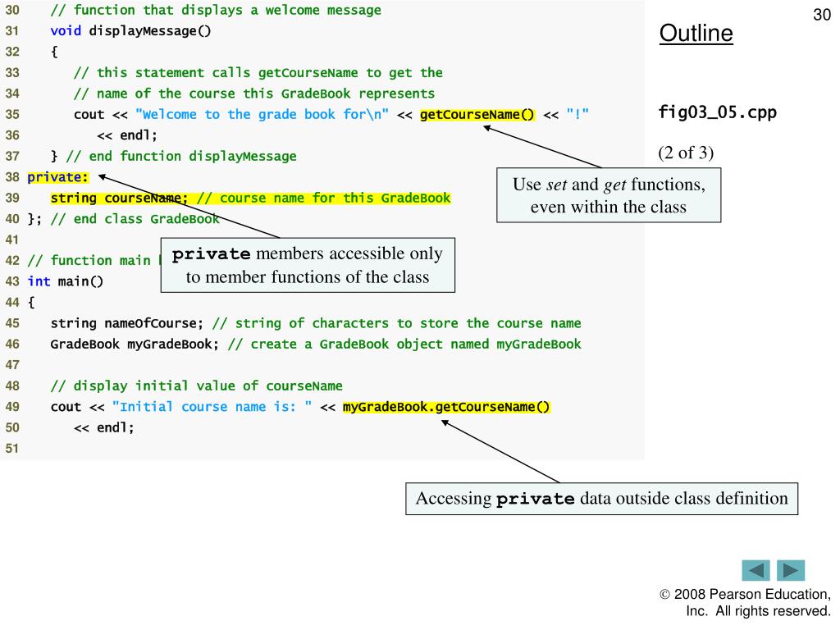Click line number 41
This screenshot has width=840, height=630.
(12, 240)
